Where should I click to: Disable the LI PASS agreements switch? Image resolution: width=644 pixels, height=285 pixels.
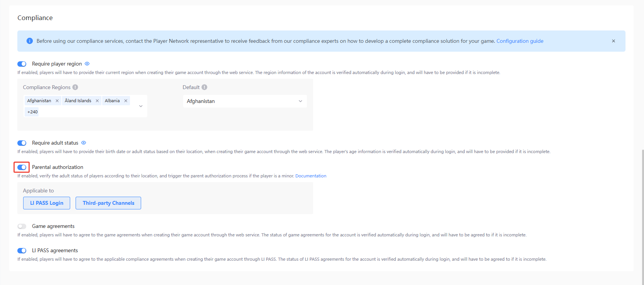coord(22,251)
